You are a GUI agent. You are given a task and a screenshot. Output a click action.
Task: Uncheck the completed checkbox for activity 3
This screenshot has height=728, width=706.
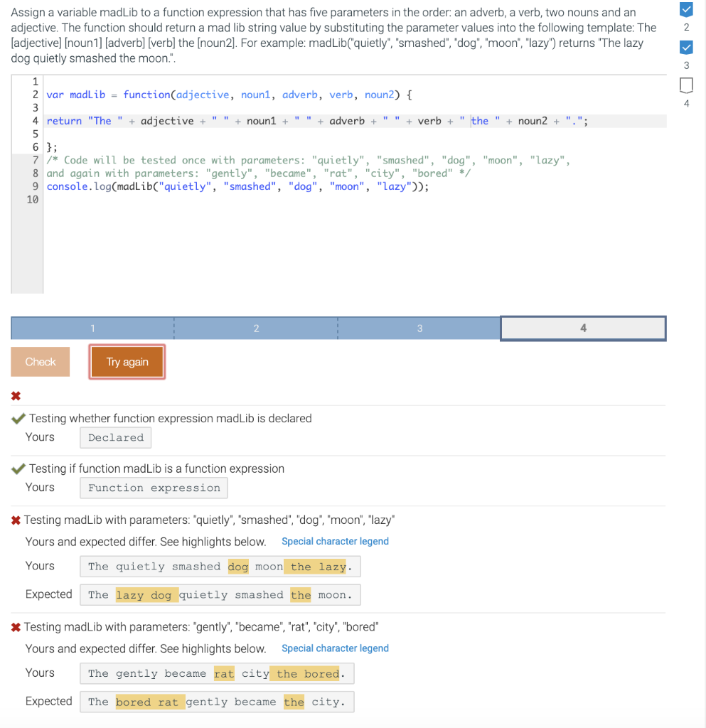685,48
